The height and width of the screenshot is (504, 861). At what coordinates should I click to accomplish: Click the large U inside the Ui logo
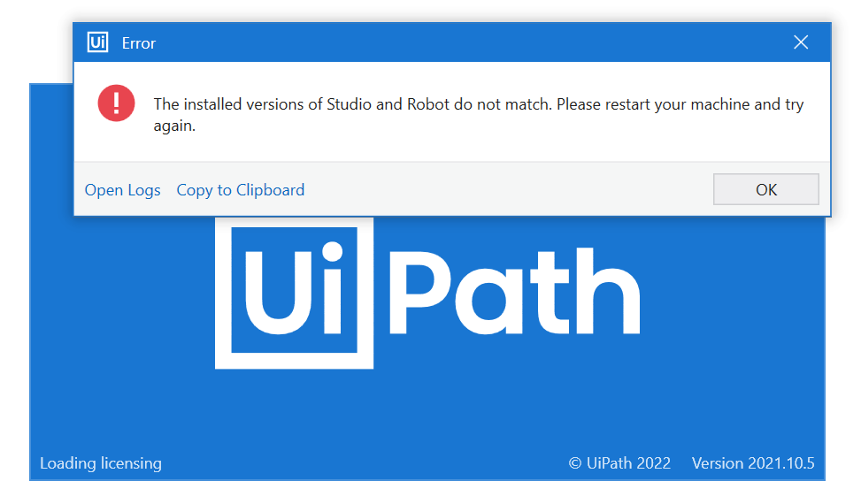click(278, 293)
